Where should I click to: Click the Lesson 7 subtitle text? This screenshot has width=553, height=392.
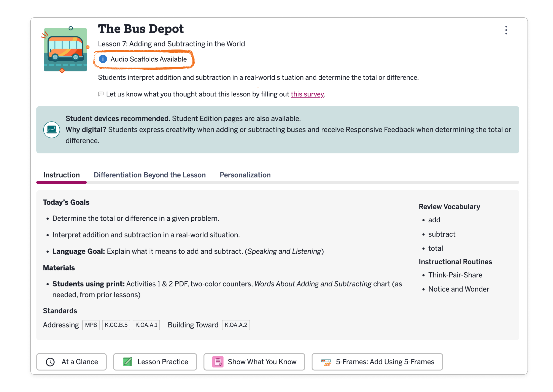coord(171,44)
